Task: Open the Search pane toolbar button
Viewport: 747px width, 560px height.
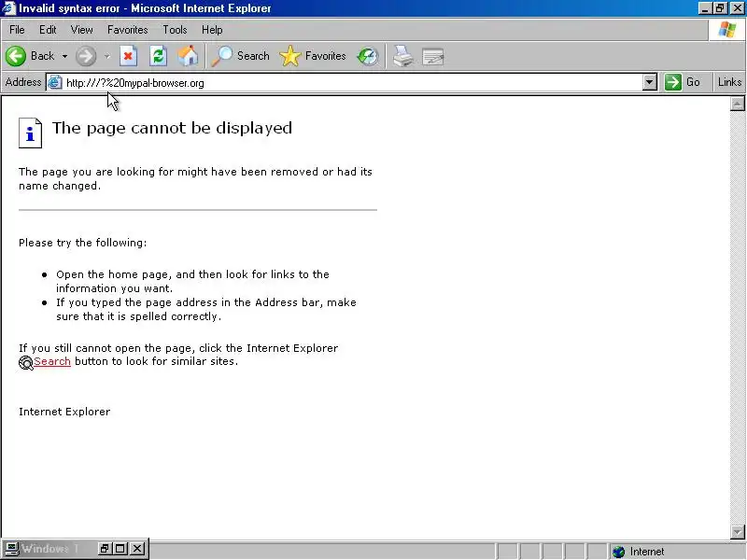Action: (241, 56)
